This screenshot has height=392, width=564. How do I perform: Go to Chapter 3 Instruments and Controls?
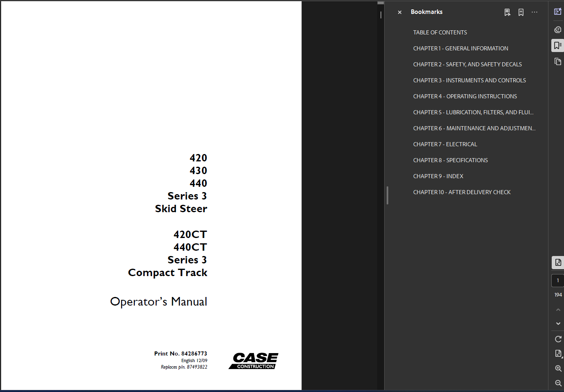[469, 80]
